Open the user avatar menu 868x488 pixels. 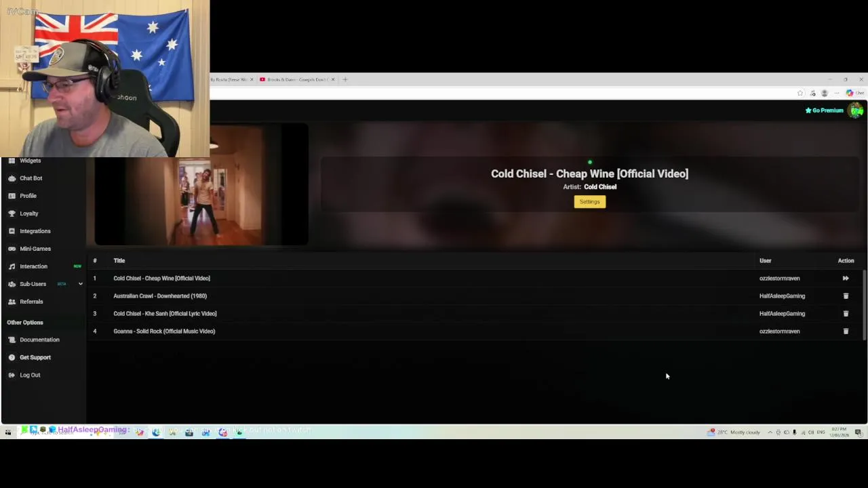pos(856,110)
